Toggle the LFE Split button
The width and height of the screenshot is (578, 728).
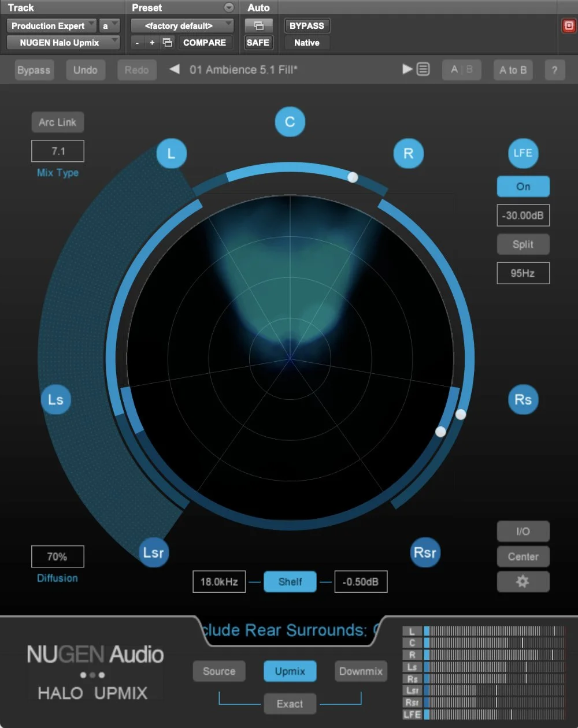[523, 244]
